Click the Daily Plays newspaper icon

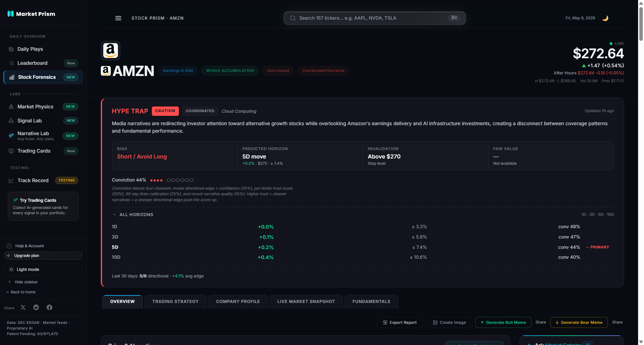point(11,49)
